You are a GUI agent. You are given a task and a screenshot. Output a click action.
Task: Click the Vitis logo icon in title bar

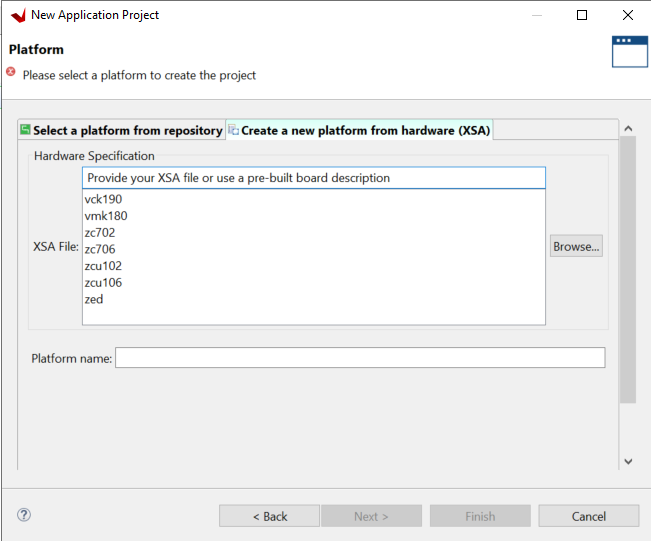pyautogui.click(x=18, y=15)
